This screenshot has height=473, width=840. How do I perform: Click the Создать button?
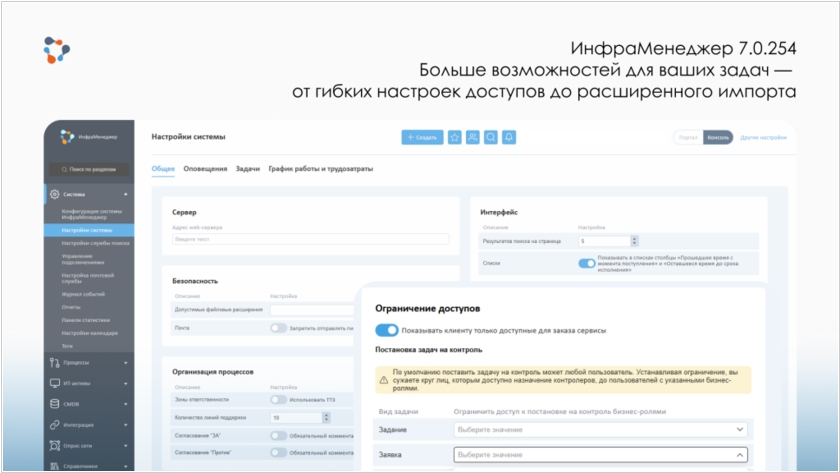422,138
